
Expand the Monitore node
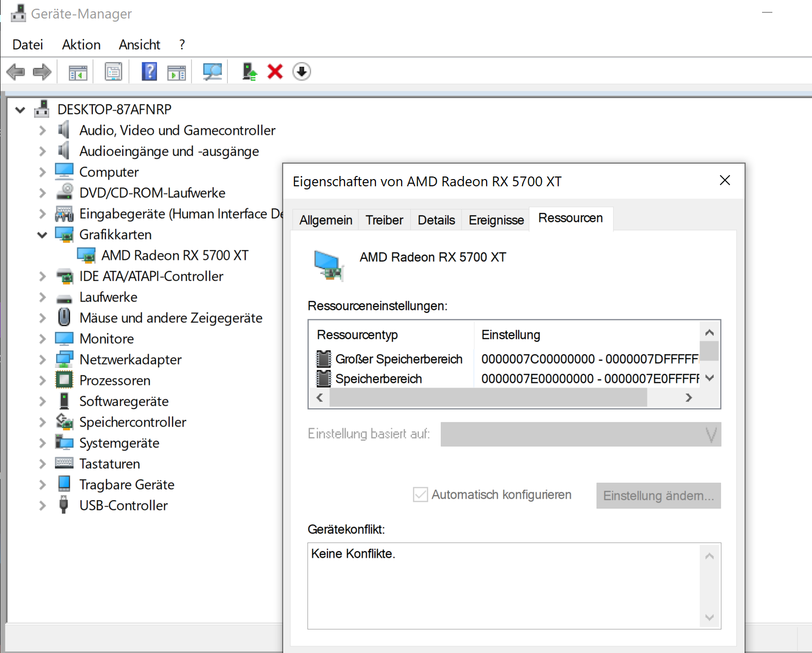pyautogui.click(x=42, y=339)
